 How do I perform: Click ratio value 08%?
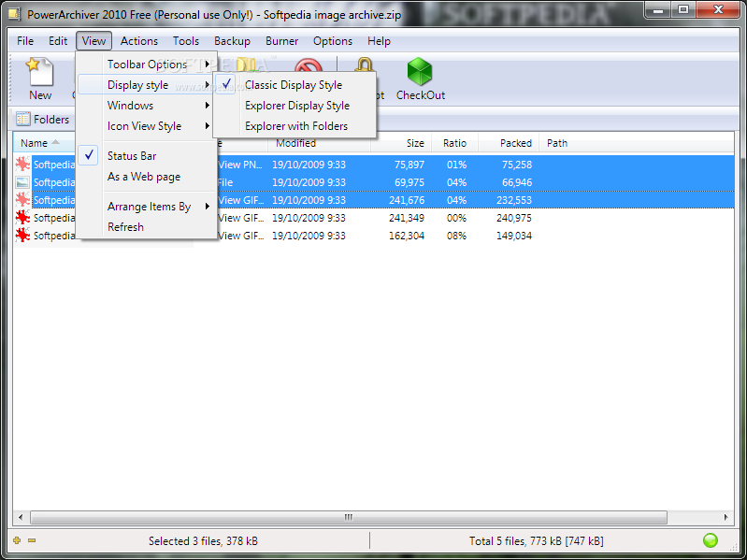pyautogui.click(x=456, y=236)
